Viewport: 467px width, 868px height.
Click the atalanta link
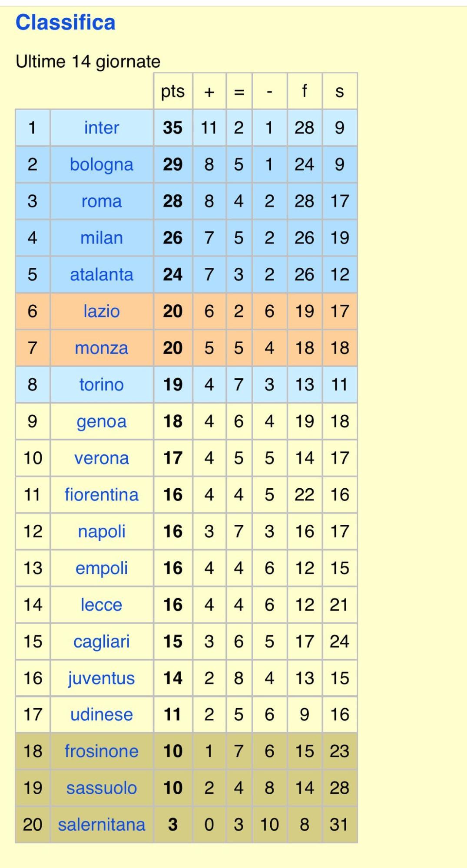[x=101, y=274]
